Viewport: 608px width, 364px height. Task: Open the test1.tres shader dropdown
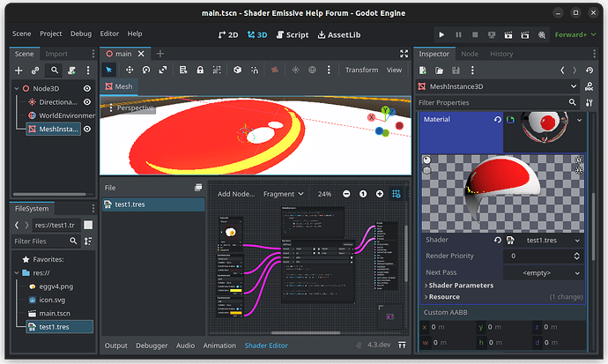click(544, 241)
